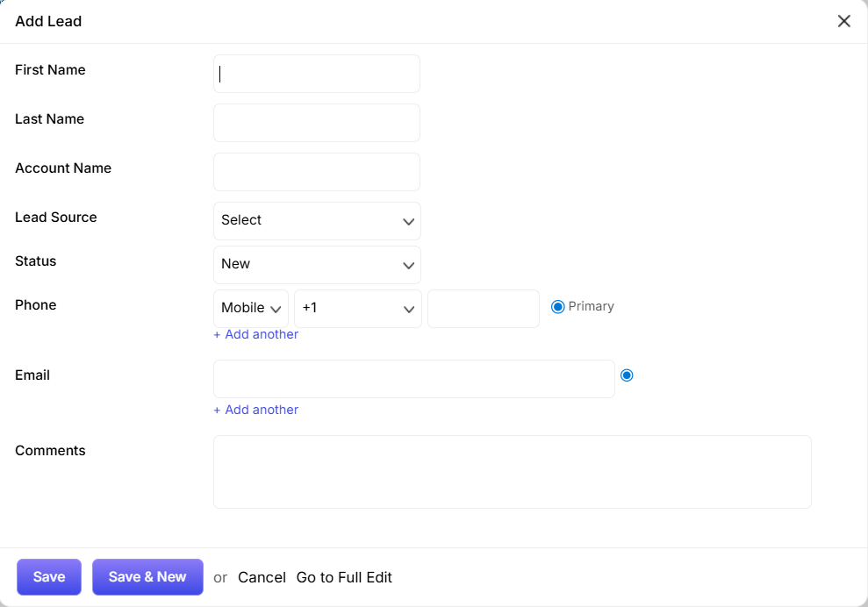Open the +1 country code dropdown

357,308
